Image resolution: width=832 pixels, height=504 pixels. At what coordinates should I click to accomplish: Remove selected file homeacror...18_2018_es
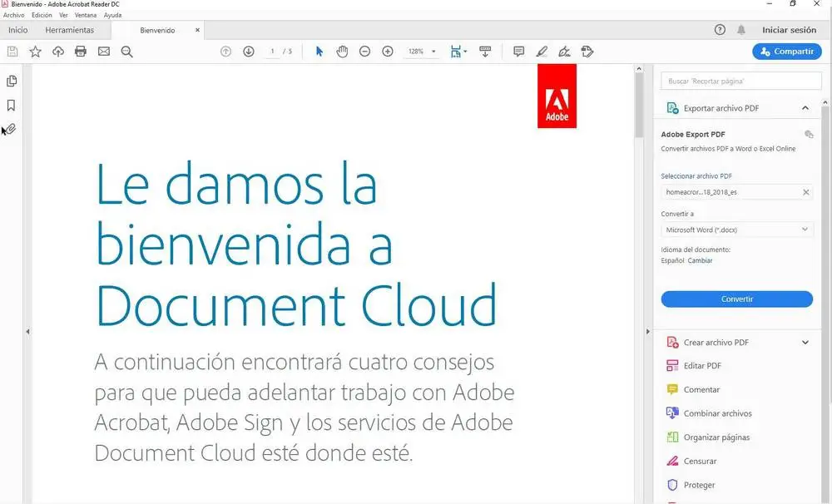pos(805,192)
